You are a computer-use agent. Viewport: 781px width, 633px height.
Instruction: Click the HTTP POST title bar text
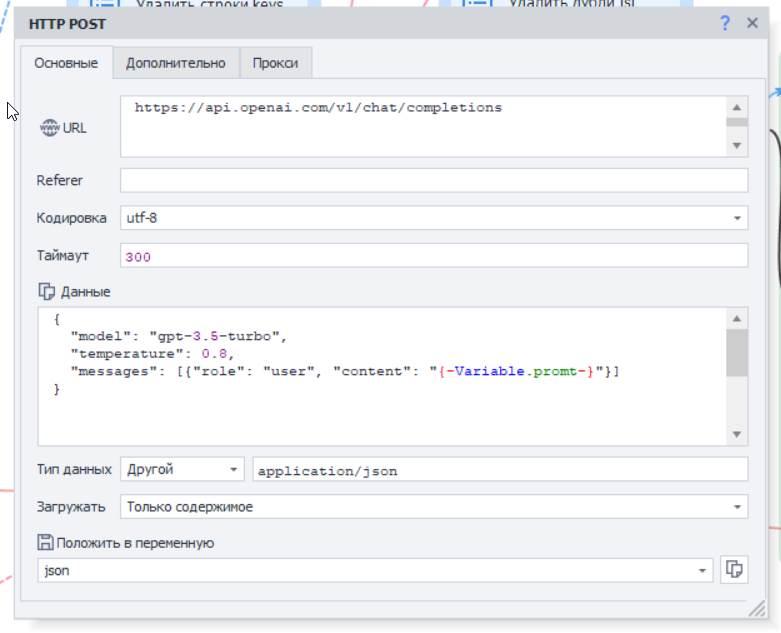[67, 24]
